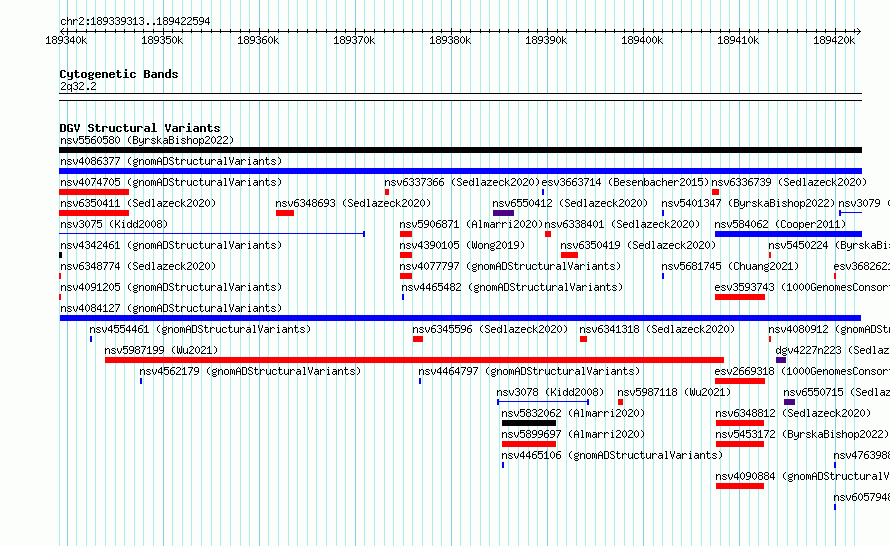Click the nsv584062 (Cooper2011) label

point(780,224)
